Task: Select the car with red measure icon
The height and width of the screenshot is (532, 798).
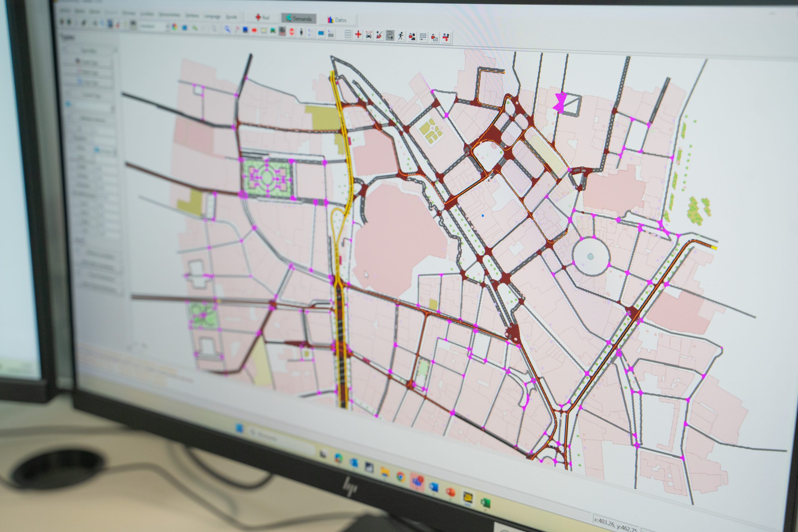Action: pos(369,35)
